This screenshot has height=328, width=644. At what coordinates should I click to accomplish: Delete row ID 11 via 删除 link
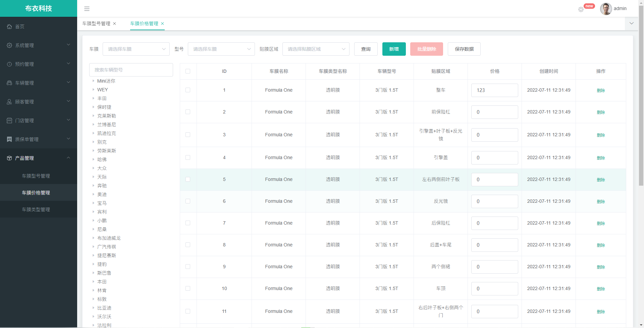601,312
